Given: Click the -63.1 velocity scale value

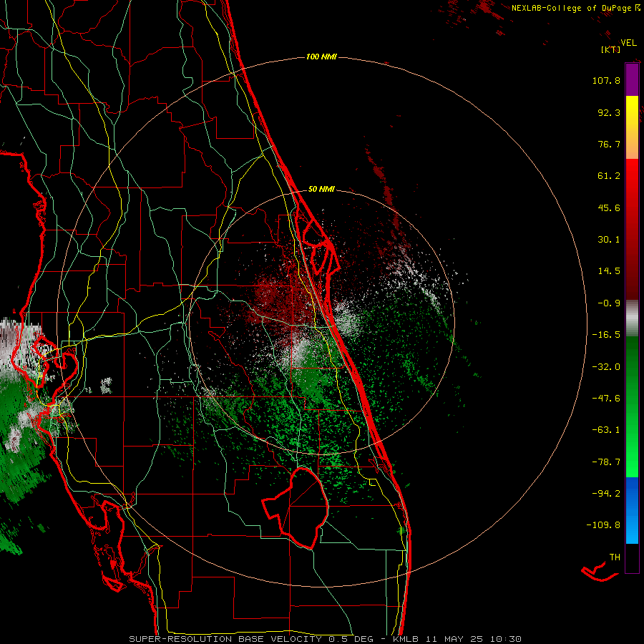Looking at the screenshot, I should tap(606, 430).
